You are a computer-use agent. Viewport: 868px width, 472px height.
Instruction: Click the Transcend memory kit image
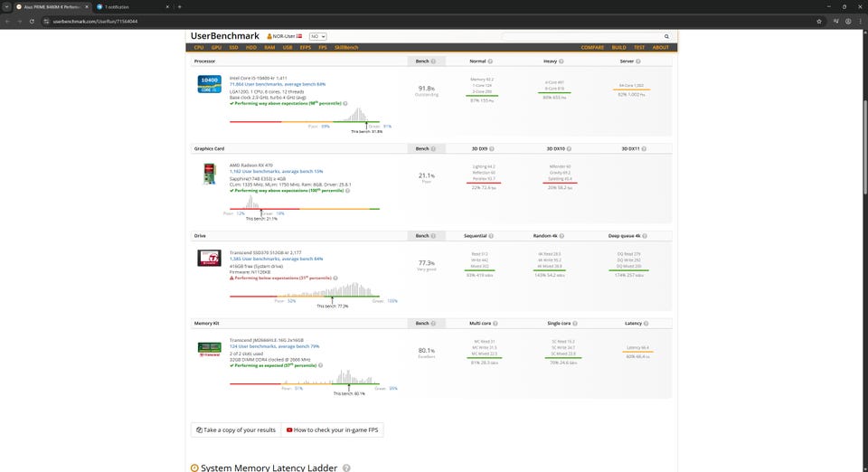click(209, 349)
